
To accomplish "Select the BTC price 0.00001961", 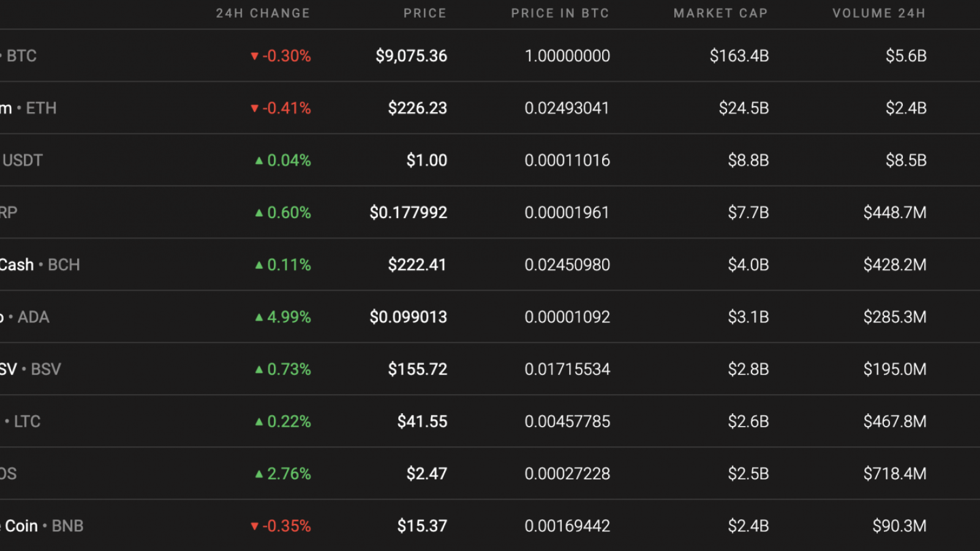I will click(x=568, y=212).
